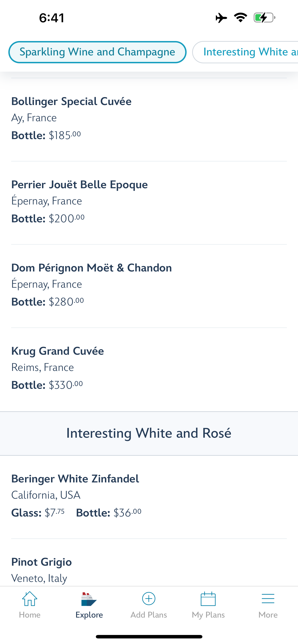Open the Explore ship icon tab
This screenshot has width=298, height=644.
point(89,599)
